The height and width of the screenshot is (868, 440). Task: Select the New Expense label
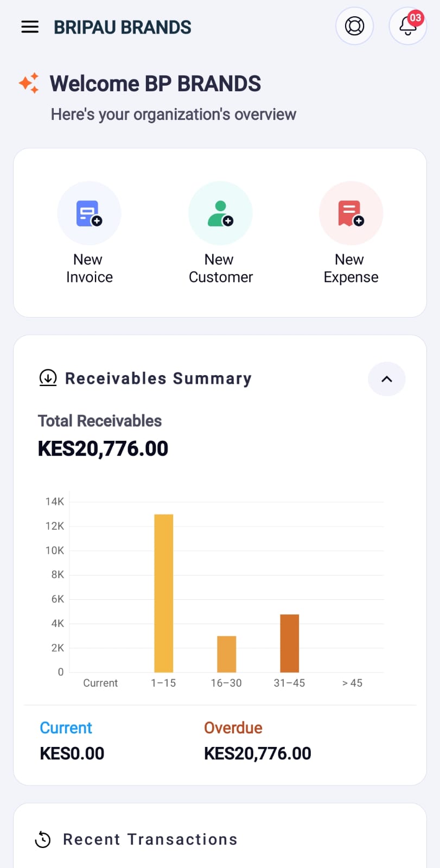tap(350, 268)
